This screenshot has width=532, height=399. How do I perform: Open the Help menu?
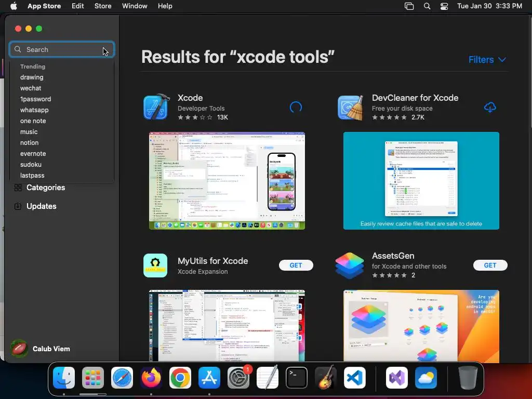coord(165,6)
